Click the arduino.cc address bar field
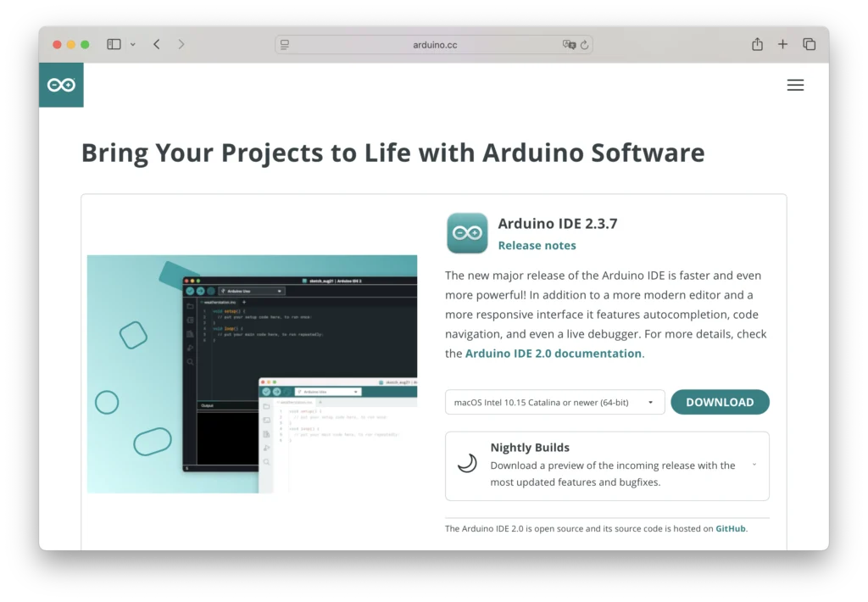 tap(434, 44)
